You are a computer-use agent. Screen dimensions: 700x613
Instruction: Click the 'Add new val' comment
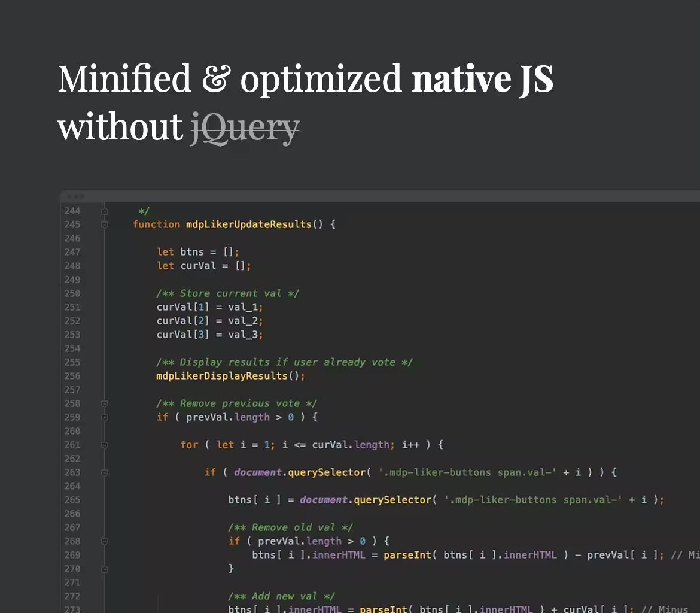point(281,596)
